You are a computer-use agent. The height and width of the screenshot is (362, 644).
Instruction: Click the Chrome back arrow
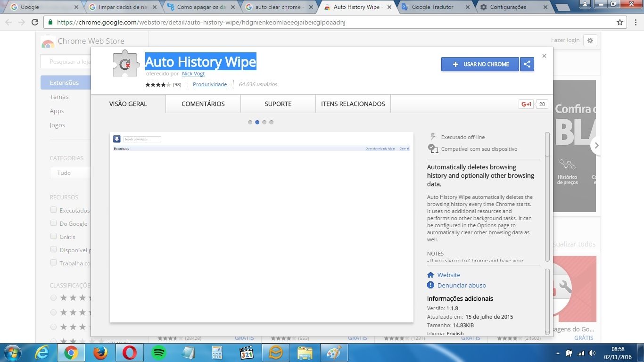(9, 22)
